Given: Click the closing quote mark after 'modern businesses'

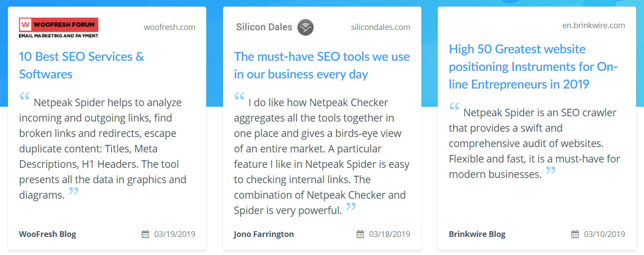Looking at the screenshot, I should click(551, 170).
